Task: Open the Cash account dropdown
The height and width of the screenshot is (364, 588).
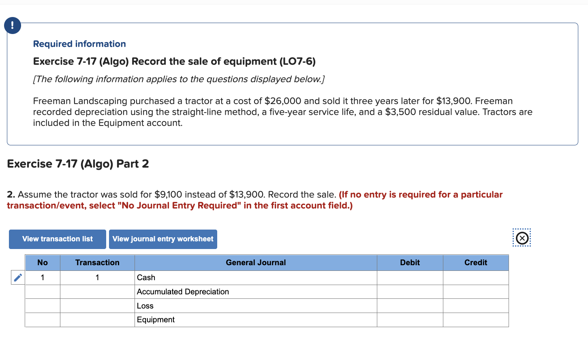Action: [x=255, y=277]
